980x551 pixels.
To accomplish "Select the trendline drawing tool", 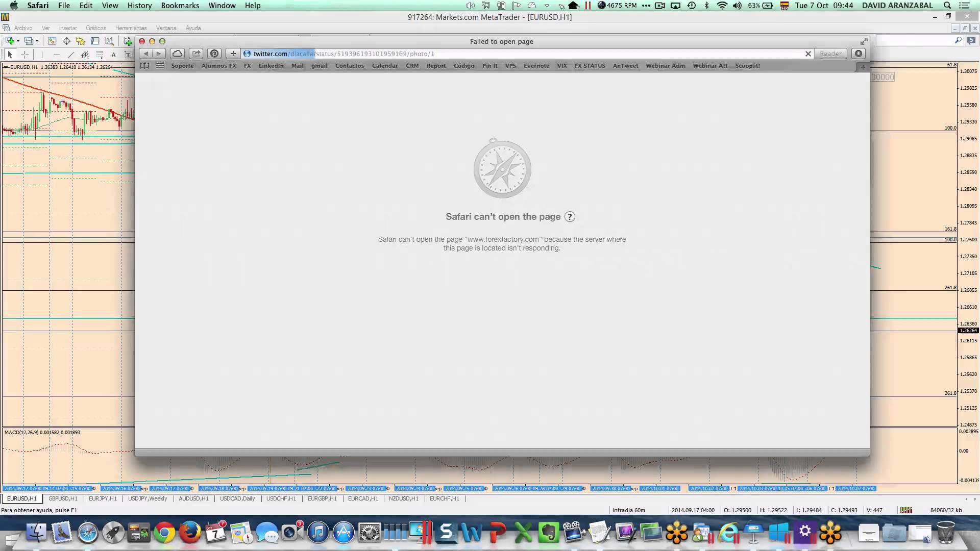I will click(x=70, y=55).
